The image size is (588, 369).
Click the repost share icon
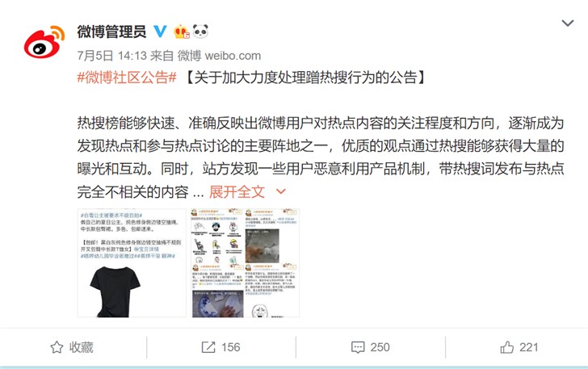click(208, 347)
